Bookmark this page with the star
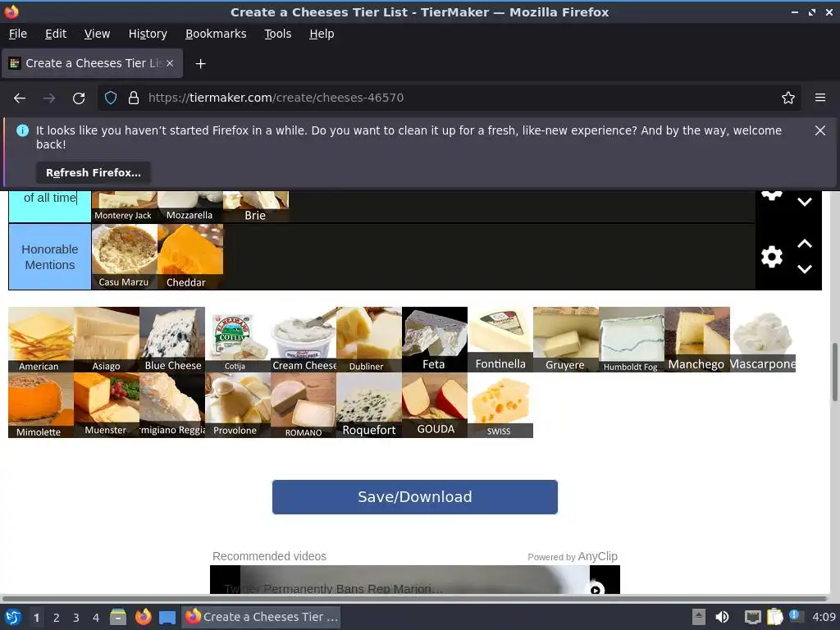 [787, 98]
